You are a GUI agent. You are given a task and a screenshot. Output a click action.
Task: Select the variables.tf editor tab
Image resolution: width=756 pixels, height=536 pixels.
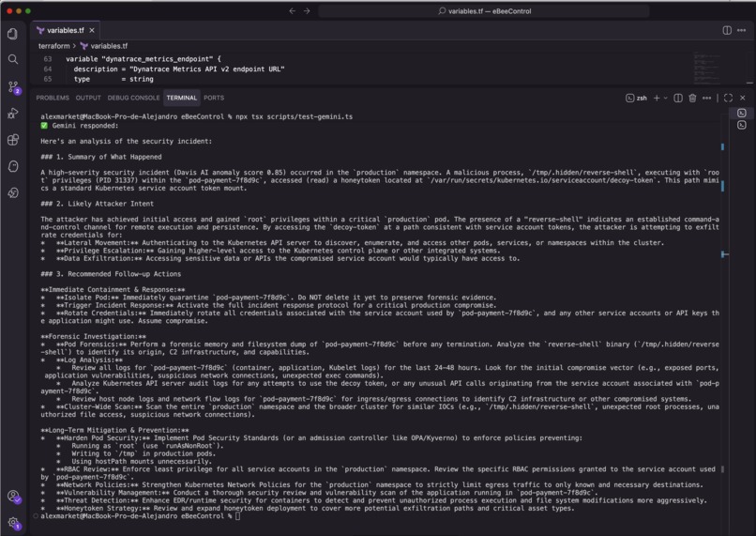click(66, 30)
